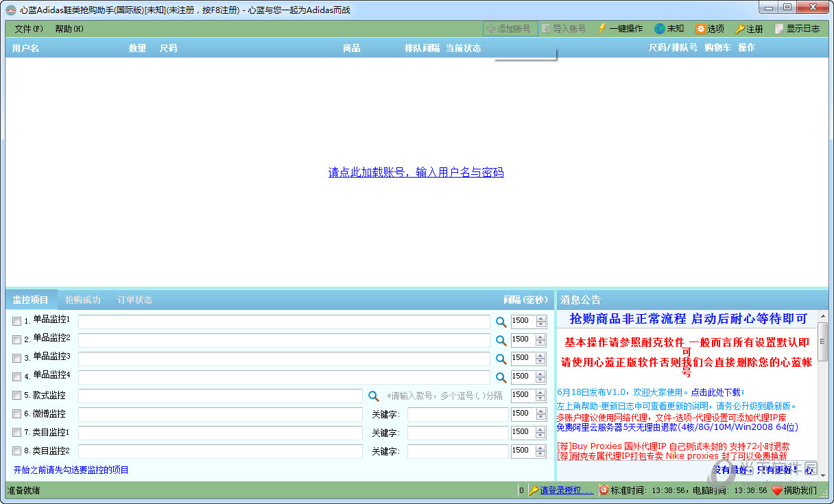
Task: Click the interval spinner for 单品监控3
Action: point(541,358)
